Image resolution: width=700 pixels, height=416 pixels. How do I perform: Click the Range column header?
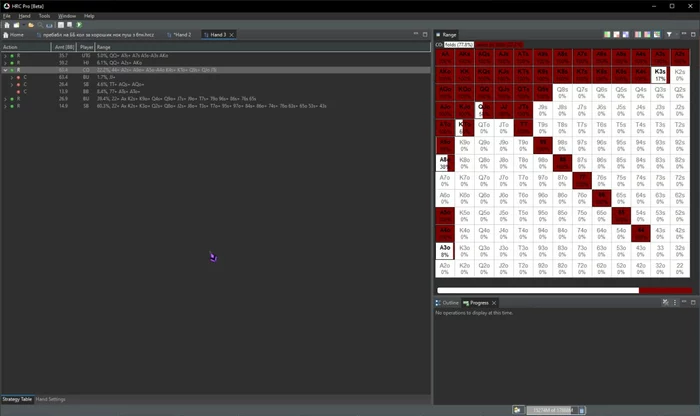(x=263, y=47)
